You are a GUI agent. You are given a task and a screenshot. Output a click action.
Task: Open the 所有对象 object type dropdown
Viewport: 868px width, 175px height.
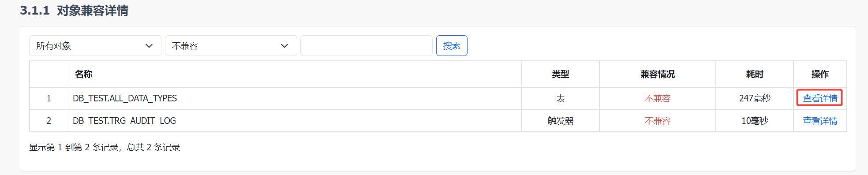click(x=95, y=46)
